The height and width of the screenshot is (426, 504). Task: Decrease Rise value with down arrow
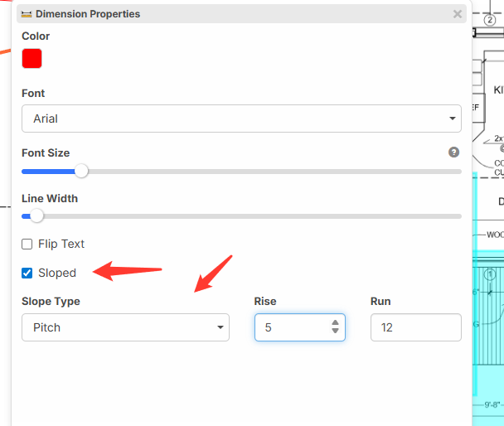(335, 332)
